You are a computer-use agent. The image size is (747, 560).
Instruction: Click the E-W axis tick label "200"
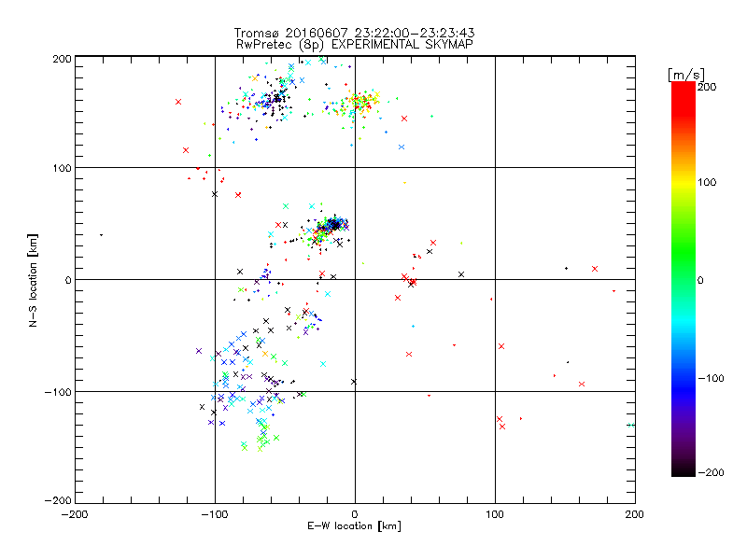pyautogui.click(x=635, y=514)
